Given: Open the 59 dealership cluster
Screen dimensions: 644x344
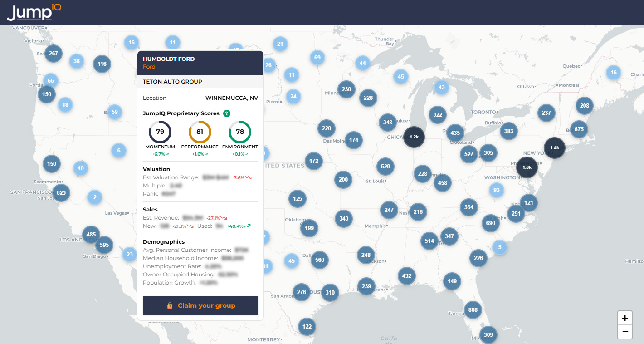Looking at the screenshot, I should (x=115, y=112).
